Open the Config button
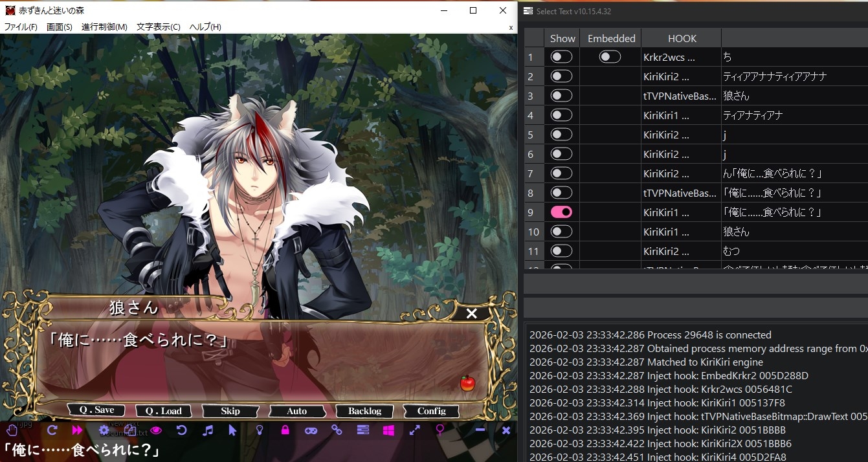Screen dimensions: 868x462 pyautogui.click(x=431, y=411)
